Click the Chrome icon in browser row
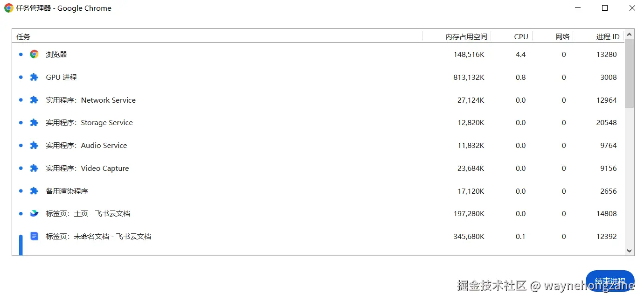 click(x=34, y=54)
